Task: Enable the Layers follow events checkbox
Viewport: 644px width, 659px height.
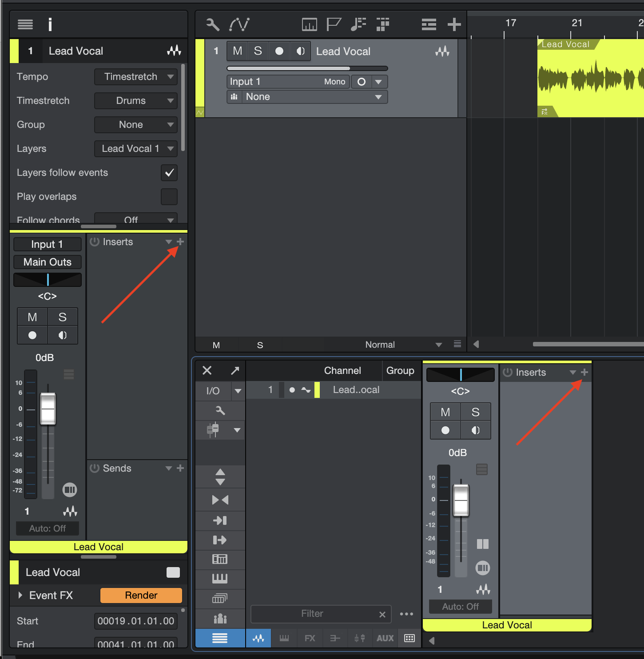Action: (x=169, y=173)
